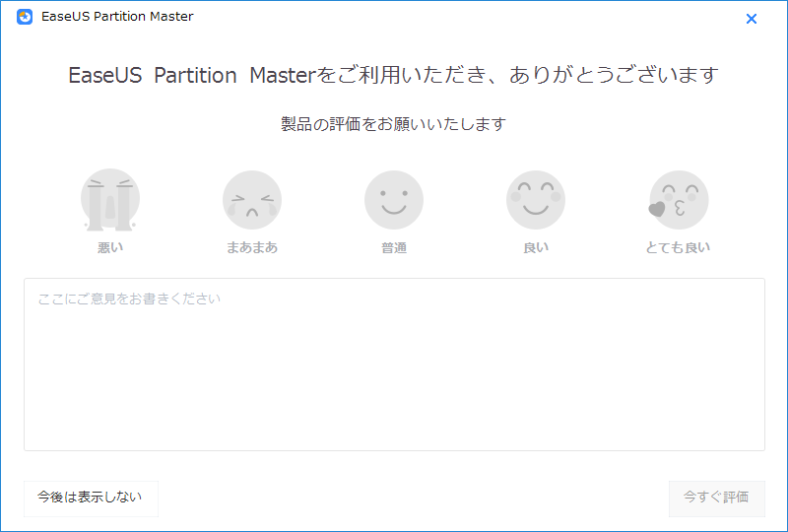Select the blushing 良い smiley face

tap(535, 200)
